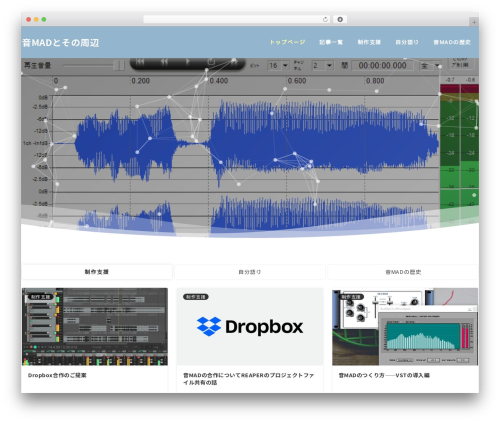Open the article 音MADのつくり方 VSTの導入編
Image resolution: width=500 pixels, height=423 pixels.
(384, 375)
